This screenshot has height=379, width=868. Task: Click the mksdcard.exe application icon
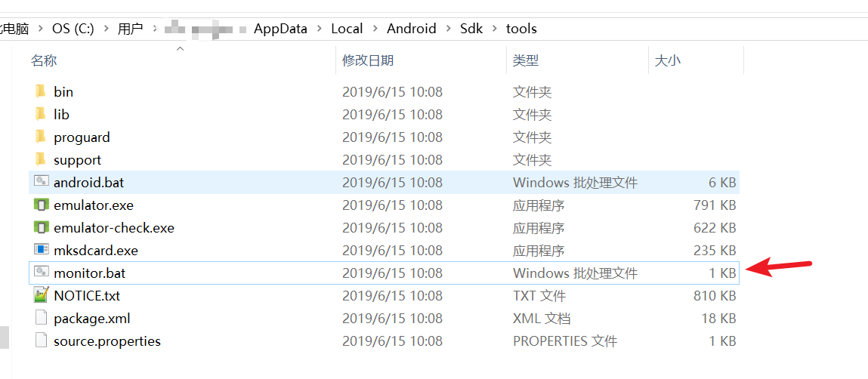[x=42, y=250]
